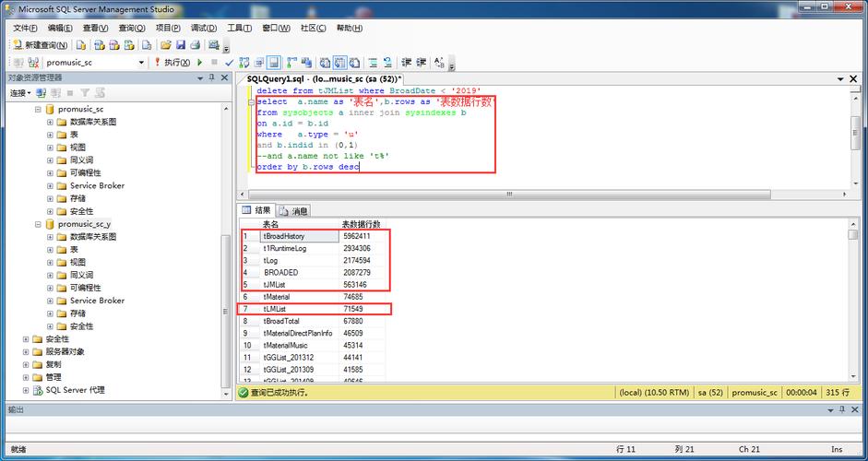
Task: Toggle Include Client Statistics
Action: [x=306, y=63]
